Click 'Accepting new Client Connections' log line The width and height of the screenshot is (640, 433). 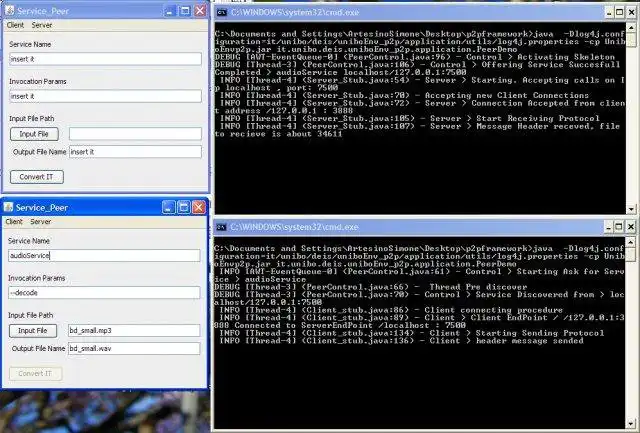[x=404, y=95]
